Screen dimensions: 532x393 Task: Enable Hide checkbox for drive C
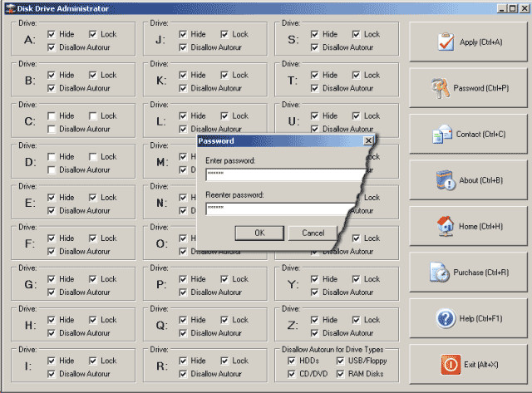pyautogui.click(x=53, y=116)
